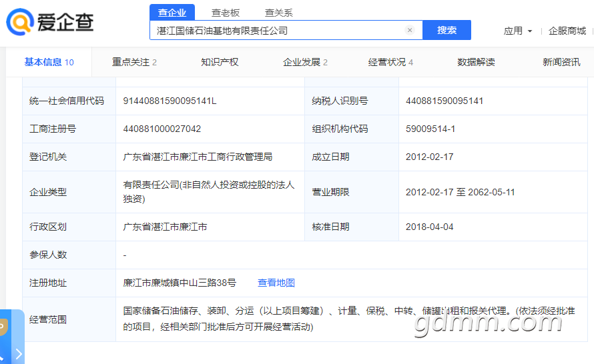Open the 知识产权 section tab
Image resolution: width=594 pixels, height=364 pixels.
(220, 62)
